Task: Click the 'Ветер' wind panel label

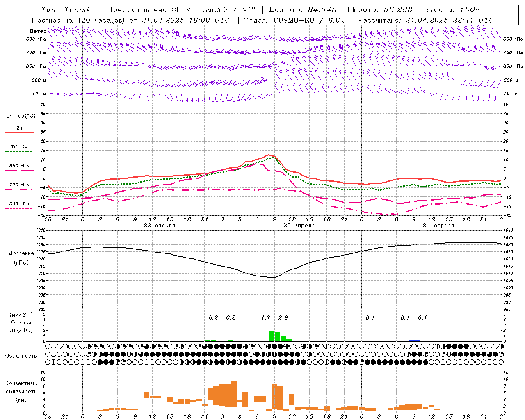Action: (x=38, y=31)
